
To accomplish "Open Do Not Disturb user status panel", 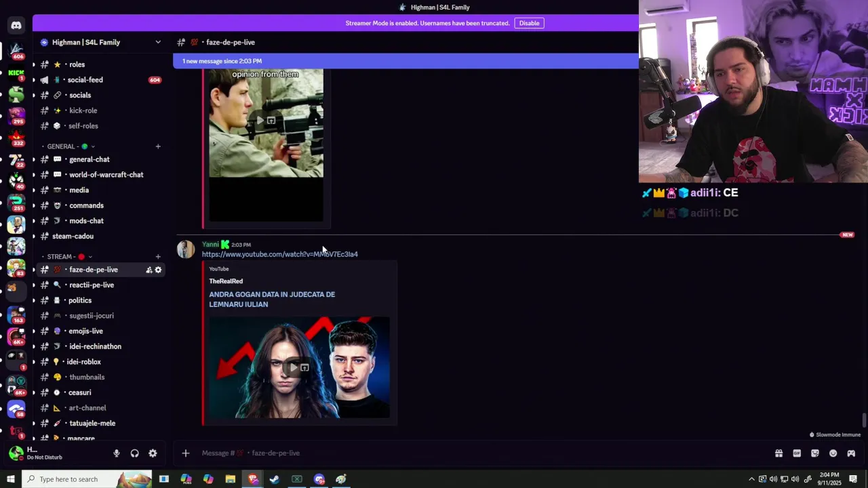I will 44,453.
